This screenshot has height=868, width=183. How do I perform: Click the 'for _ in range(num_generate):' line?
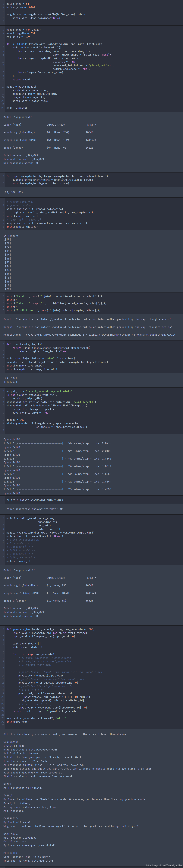[34, 654]
